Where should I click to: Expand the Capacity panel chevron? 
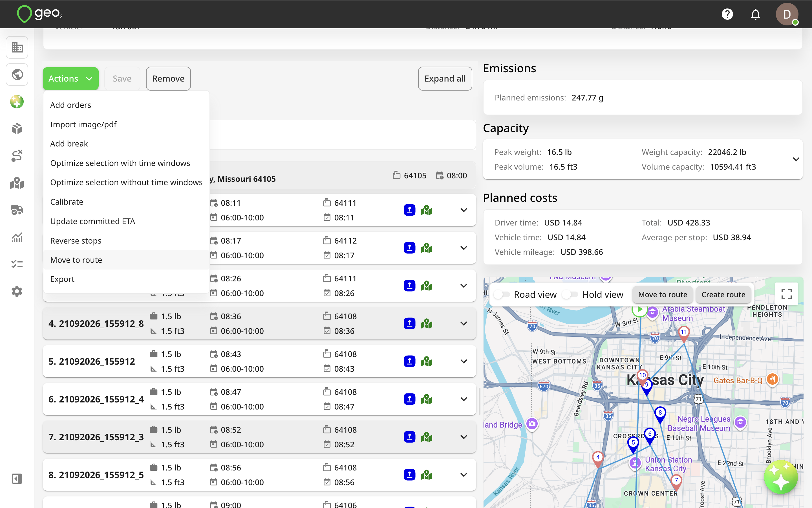[796, 159]
